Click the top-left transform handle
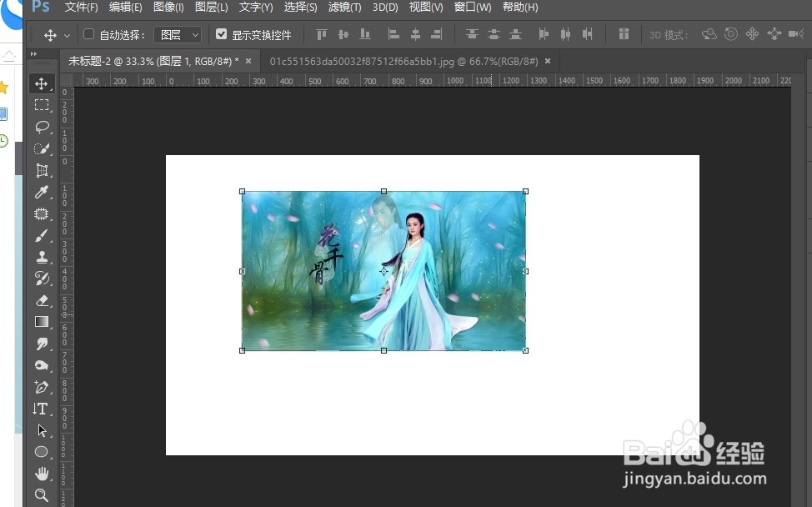This screenshot has width=812, height=507. pos(242,192)
